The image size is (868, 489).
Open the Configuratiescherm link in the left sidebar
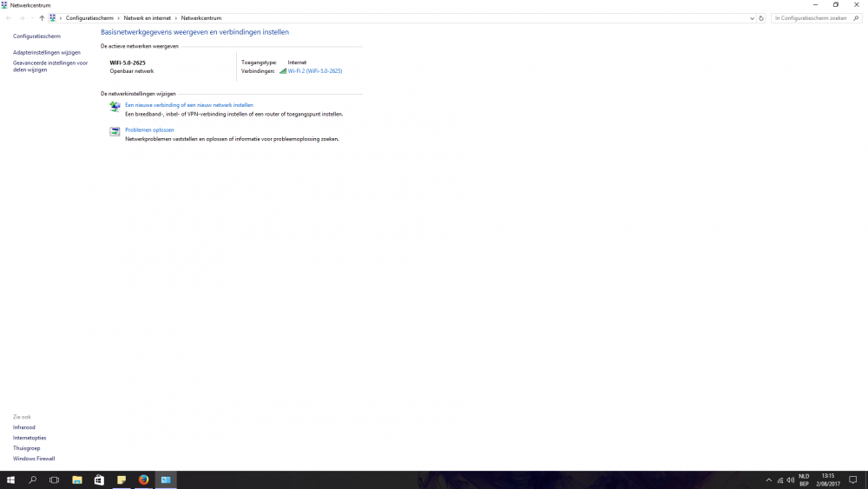36,36
